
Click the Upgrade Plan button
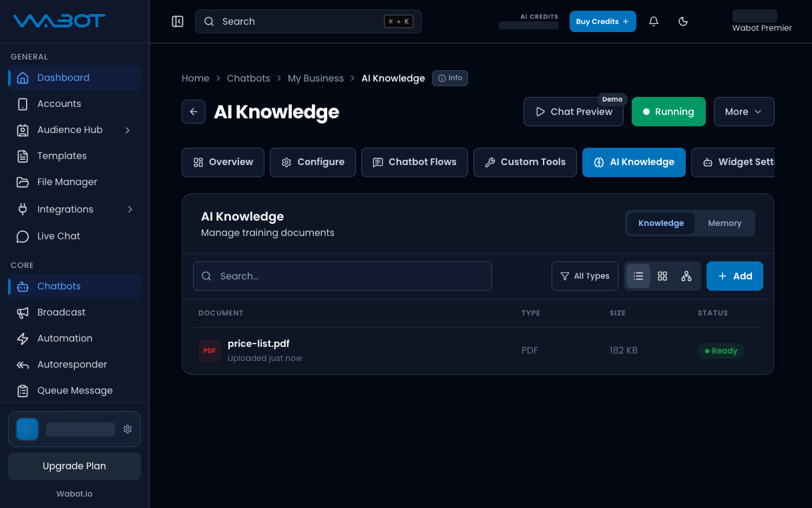[x=74, y=466]
